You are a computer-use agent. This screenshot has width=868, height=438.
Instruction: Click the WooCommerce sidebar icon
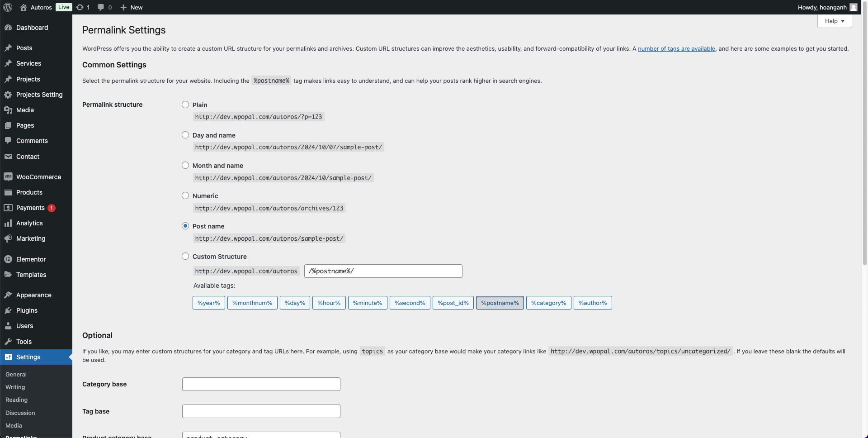[8, 177]
